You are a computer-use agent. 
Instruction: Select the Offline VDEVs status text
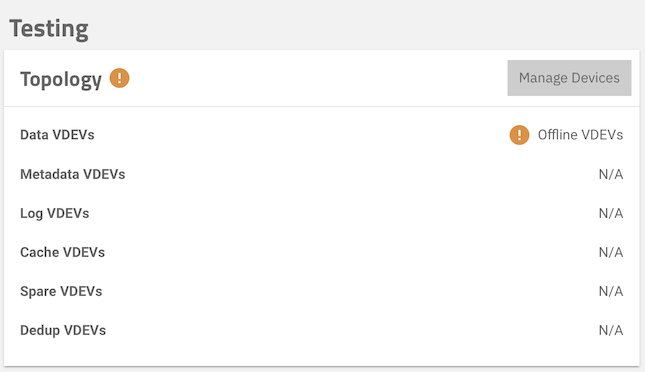tap(580, 135)
